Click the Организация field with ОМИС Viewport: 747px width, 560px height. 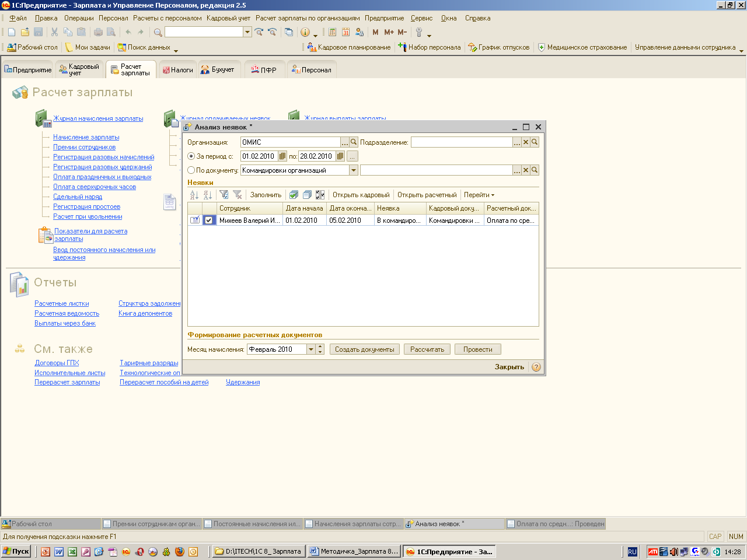[291, 142]
